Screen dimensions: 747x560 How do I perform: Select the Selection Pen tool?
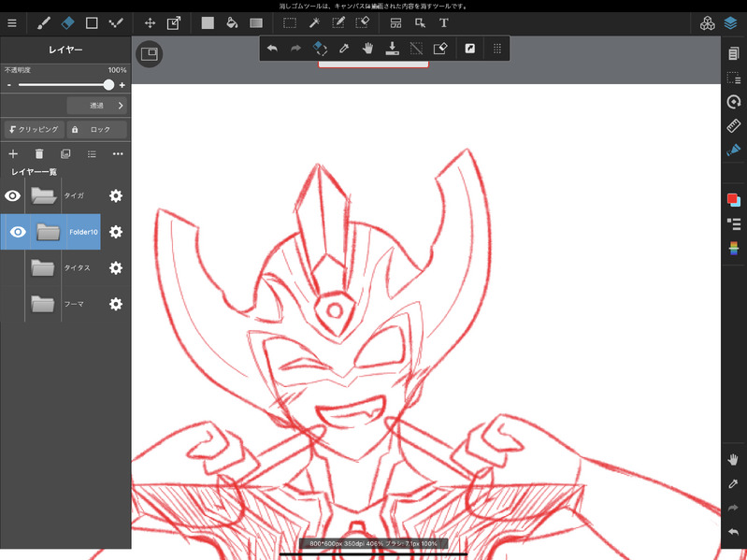tap(338, 22)
